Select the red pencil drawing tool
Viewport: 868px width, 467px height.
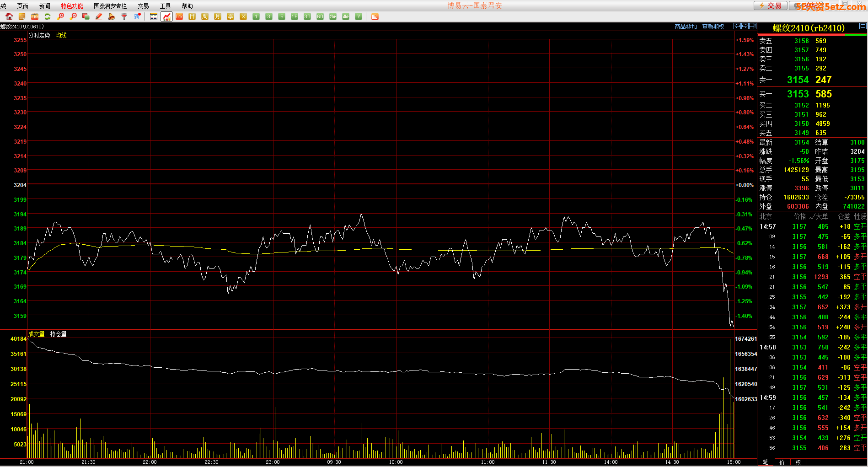click(98, 16)
